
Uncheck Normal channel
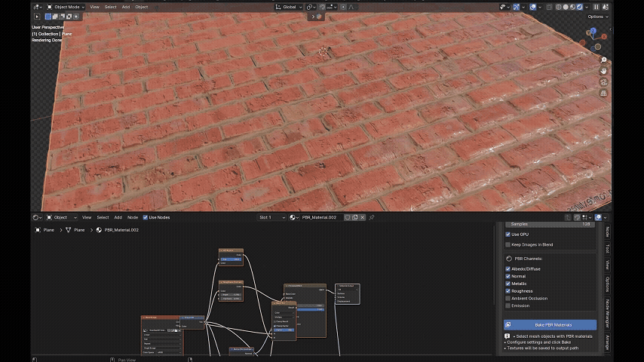coord(508,276)
